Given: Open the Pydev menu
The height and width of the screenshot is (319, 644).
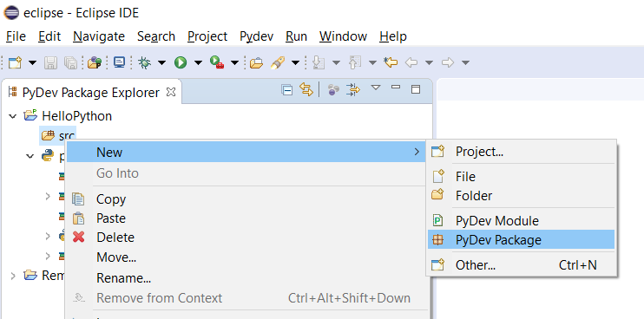Looking at the screenshot, I should tap(257, 36).
